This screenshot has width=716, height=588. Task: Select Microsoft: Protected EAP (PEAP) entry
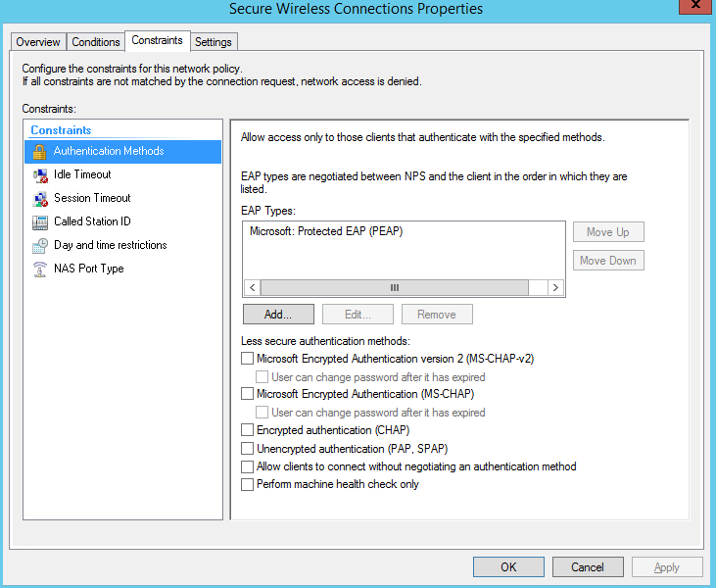coord(326,232)
